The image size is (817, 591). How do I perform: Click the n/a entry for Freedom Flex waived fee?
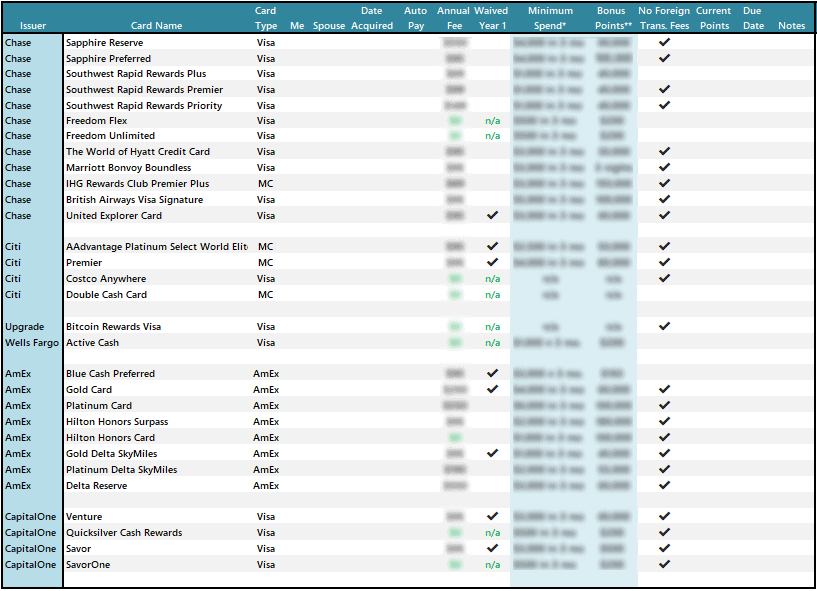[492, 120]
